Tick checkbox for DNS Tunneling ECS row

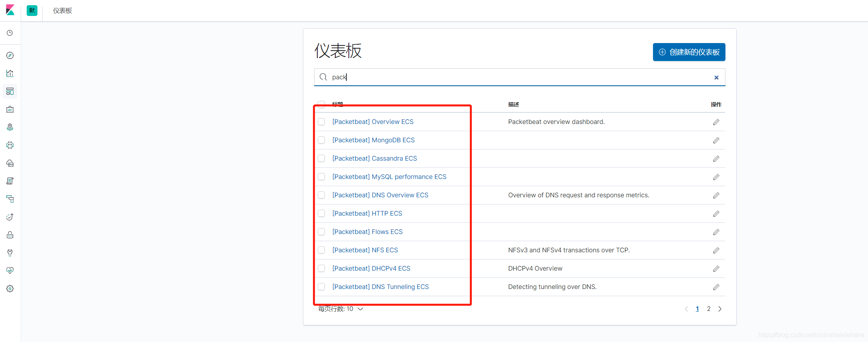tap(321, 287)
